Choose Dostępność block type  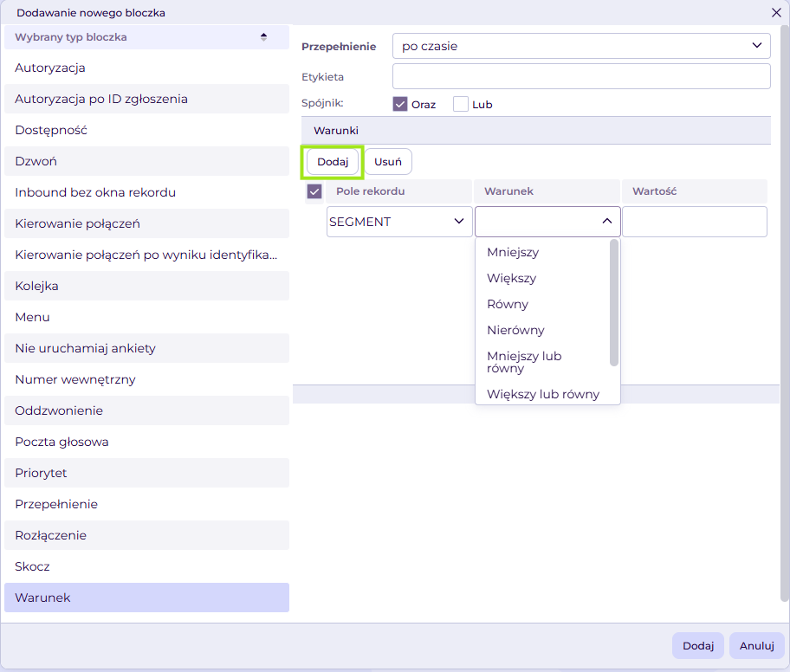pos(146,130)
